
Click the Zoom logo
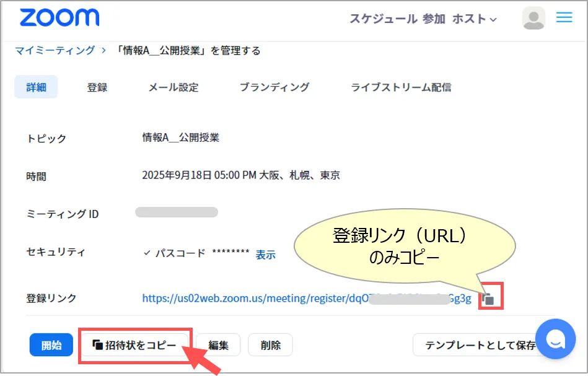tap(59, 18)
